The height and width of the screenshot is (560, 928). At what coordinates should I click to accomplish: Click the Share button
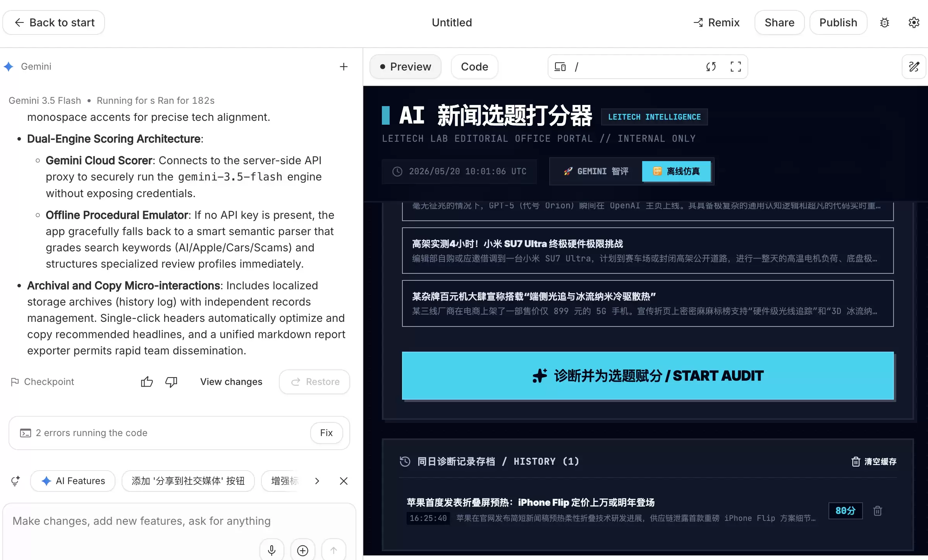click(x=779, y=22)
